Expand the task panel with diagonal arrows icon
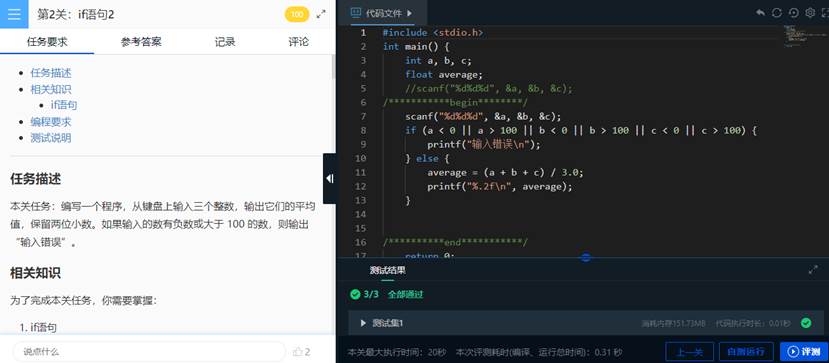Viewport: 829px width, 363px height. [x=321, y=14]
